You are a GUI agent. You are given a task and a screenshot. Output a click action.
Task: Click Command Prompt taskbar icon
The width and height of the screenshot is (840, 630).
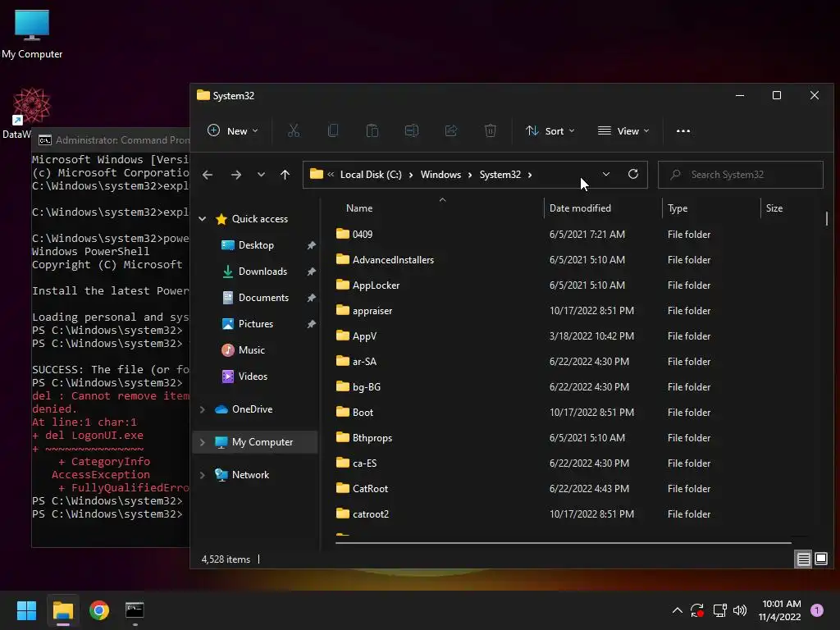point(135,610)
